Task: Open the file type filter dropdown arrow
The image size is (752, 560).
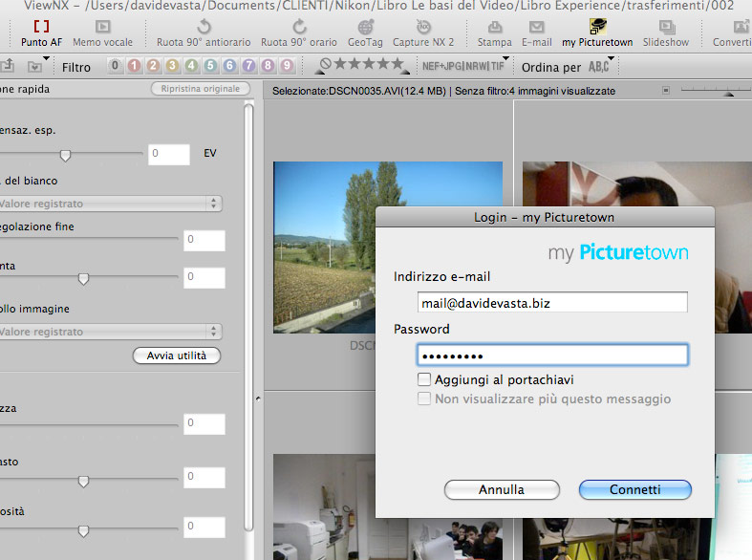Action: pos(505,58)
